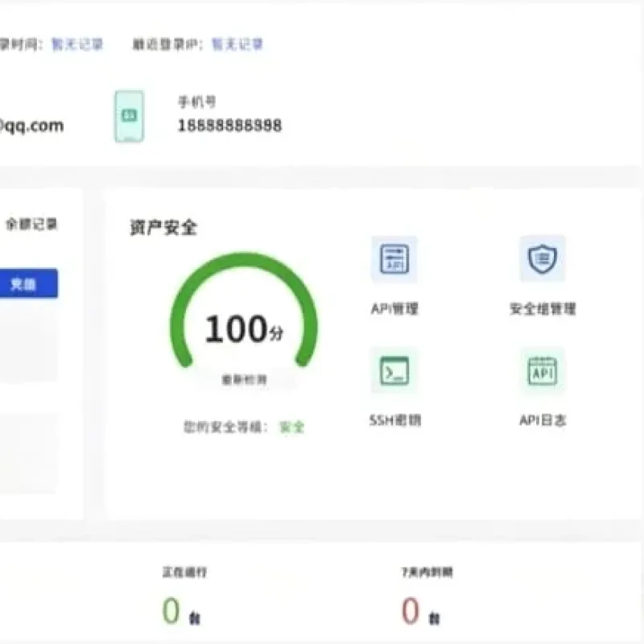Open the 余额记录 link
This screenshot has width=644, height=644.
[x=31, y=225]
